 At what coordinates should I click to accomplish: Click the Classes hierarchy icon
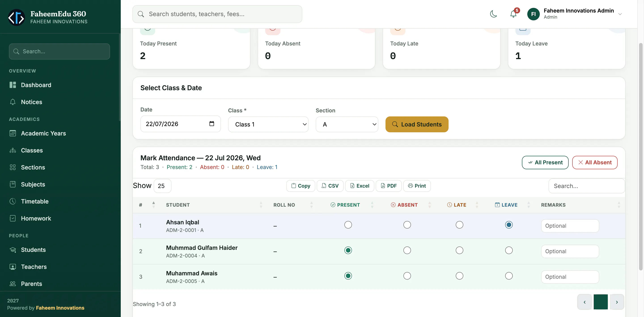(x=13, y=150)
